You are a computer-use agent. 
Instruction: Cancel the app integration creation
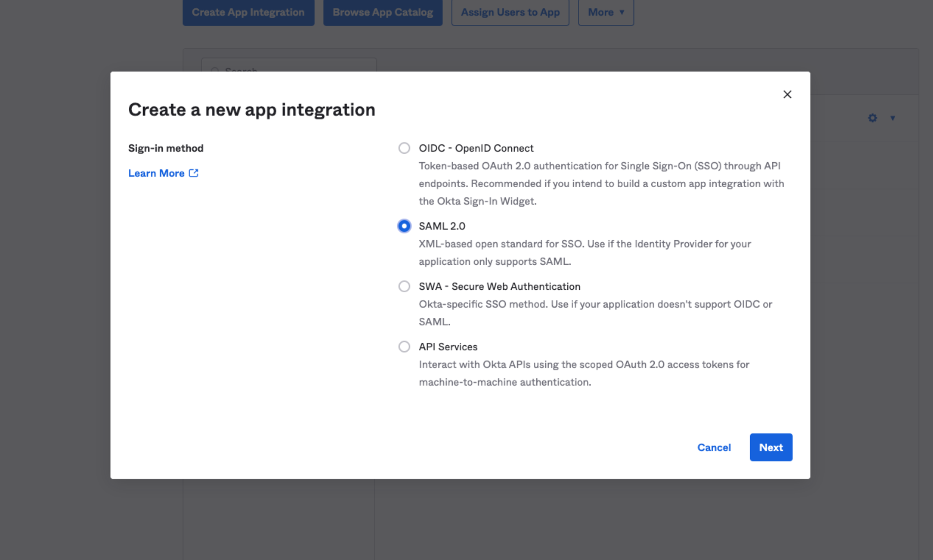714,448
